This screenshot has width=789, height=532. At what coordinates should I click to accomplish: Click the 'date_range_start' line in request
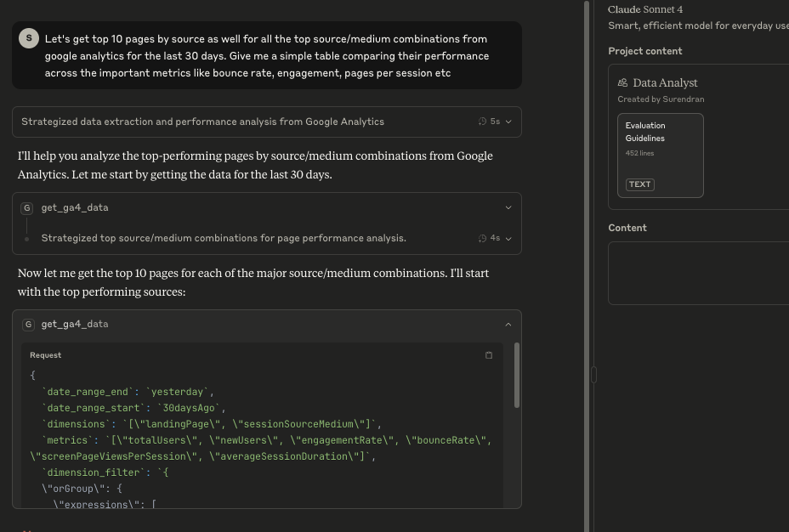coord(133,408)
